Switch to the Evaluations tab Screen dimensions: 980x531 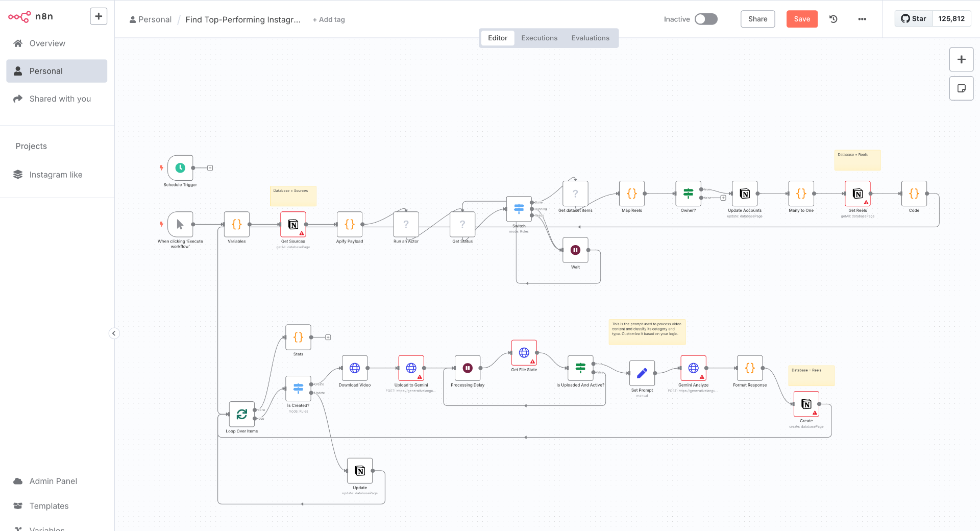[x=590, y=38]
